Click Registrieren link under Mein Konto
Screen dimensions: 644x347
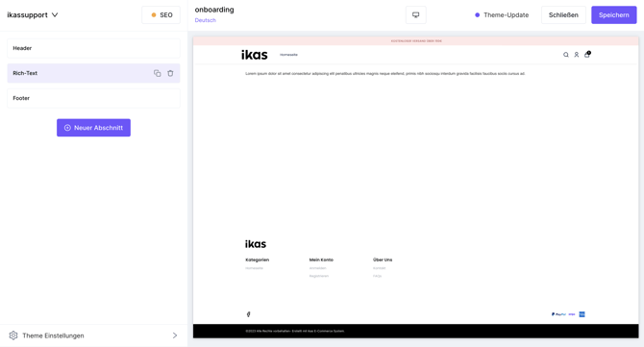(x=319, y=276)
